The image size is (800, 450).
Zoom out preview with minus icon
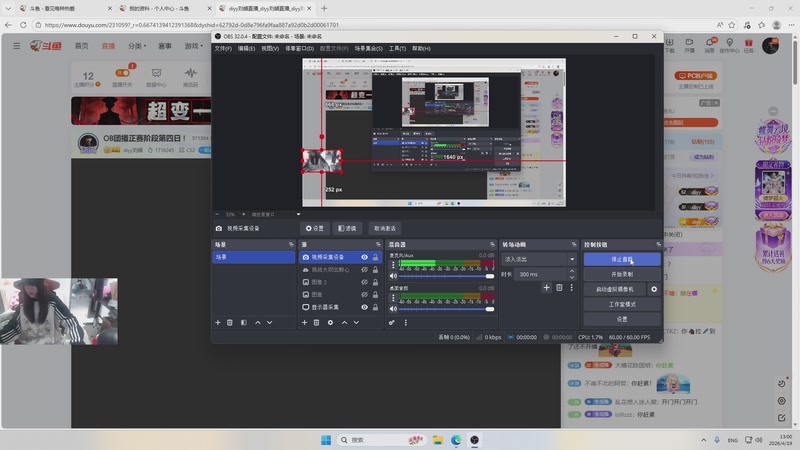coord(217,214)
